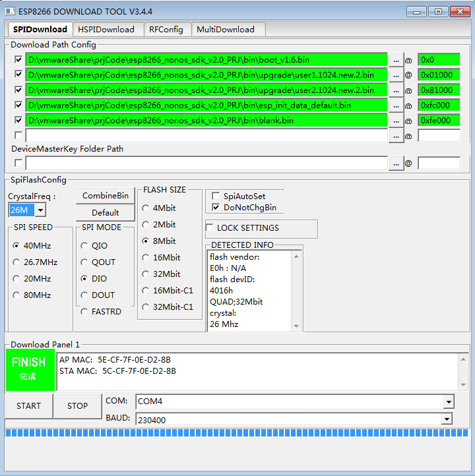Click the STA MAC address text
Image resolution: width=475 pixels, height=476 pixels.
117,371
